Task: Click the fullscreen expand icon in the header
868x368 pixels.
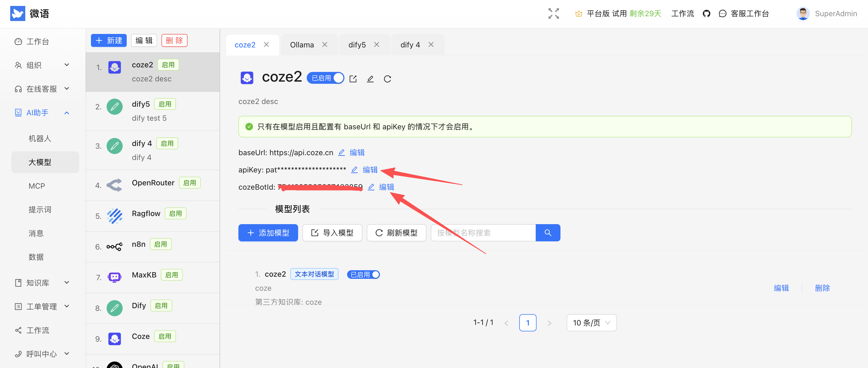Action: click(553, 13)
